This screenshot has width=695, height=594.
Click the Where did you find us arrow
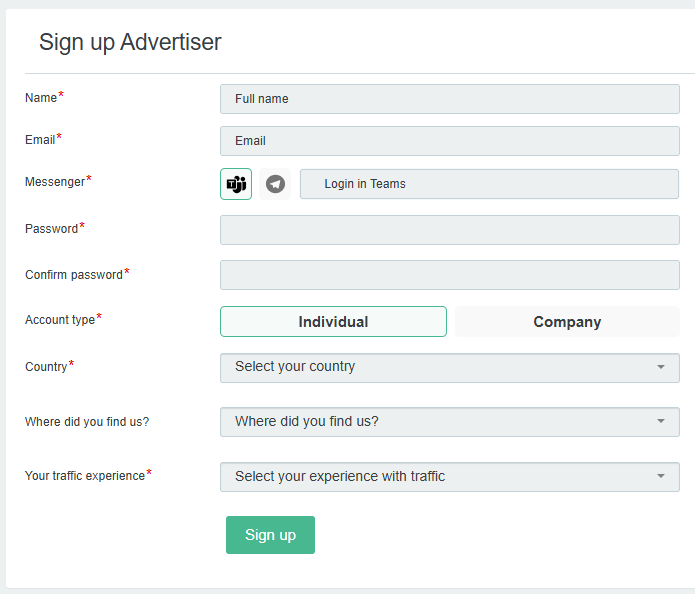[x=661, y=422]
